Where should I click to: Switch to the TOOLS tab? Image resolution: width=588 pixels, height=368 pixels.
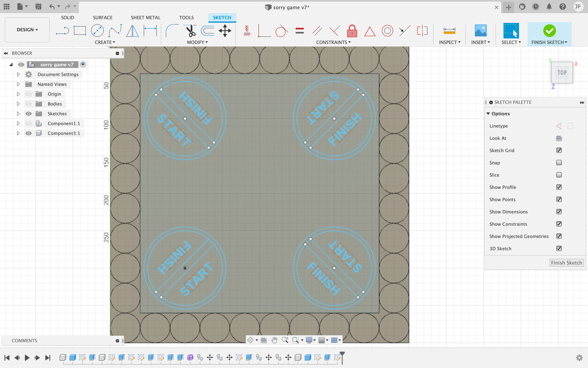coord(186,18)
